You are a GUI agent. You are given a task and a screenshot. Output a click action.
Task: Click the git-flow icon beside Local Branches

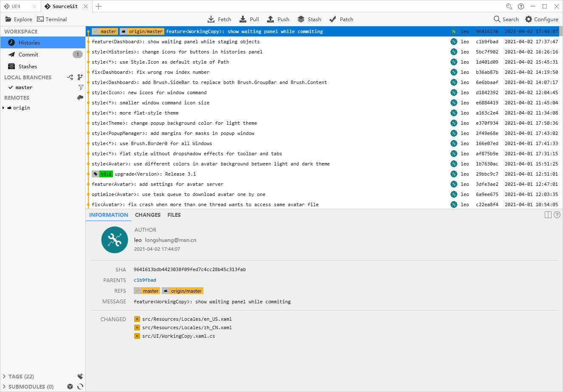click(x=70, y=77)
